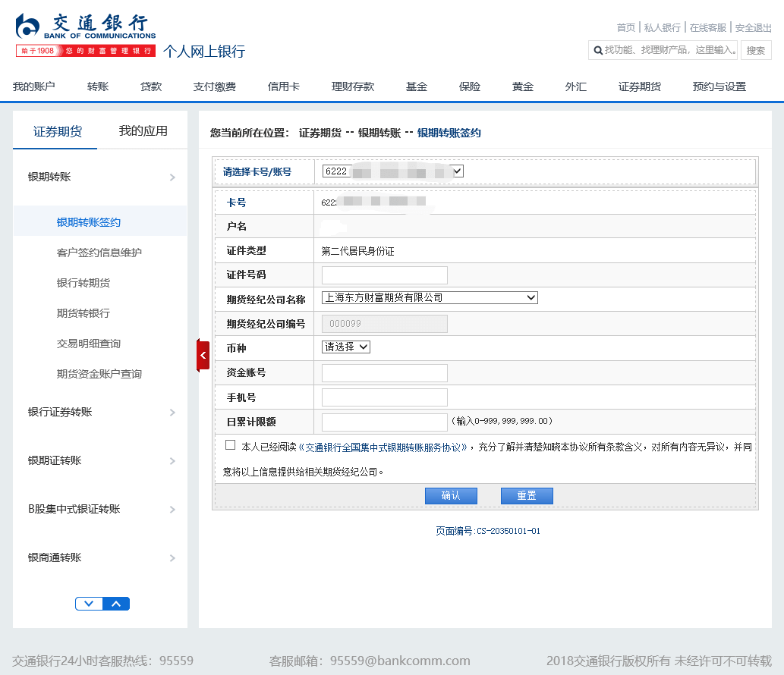Click the Bank of Communications logo
This screenshot has height=675, width=784.
coord(86,34)
